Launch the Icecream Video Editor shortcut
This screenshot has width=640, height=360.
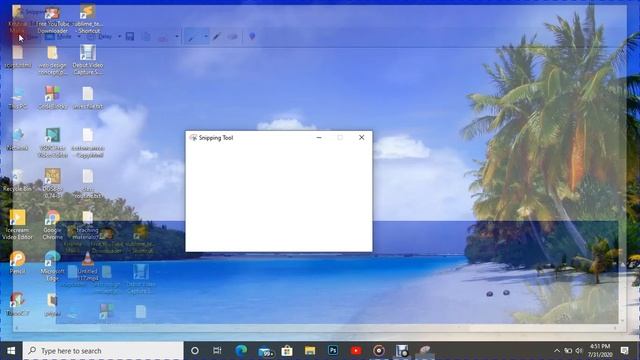click(x=18, y=224)
